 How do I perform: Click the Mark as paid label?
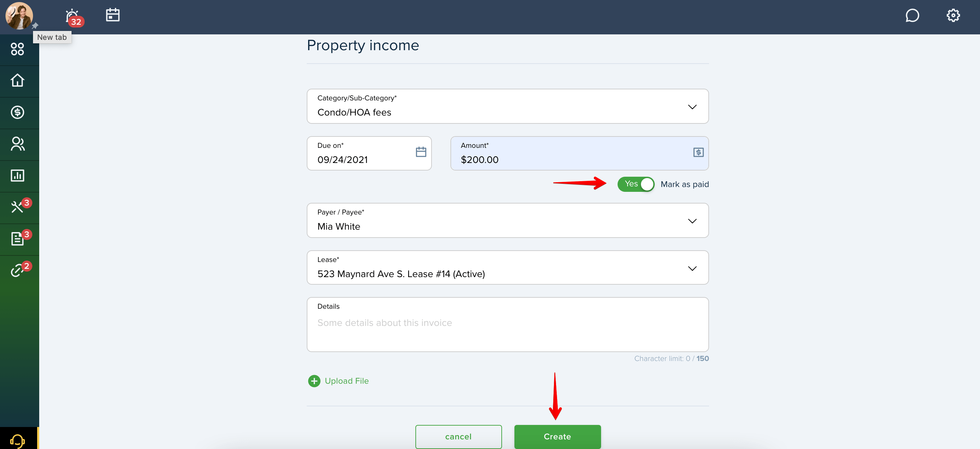tap(684, 185)
